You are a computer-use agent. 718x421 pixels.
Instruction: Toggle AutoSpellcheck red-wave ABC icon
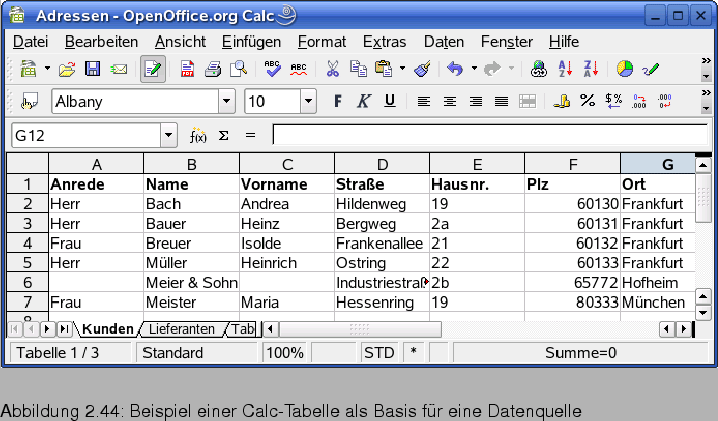[x=298, y=69]
